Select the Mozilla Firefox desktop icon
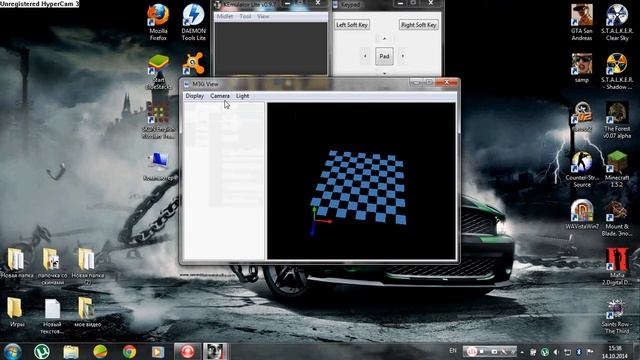 158,22
